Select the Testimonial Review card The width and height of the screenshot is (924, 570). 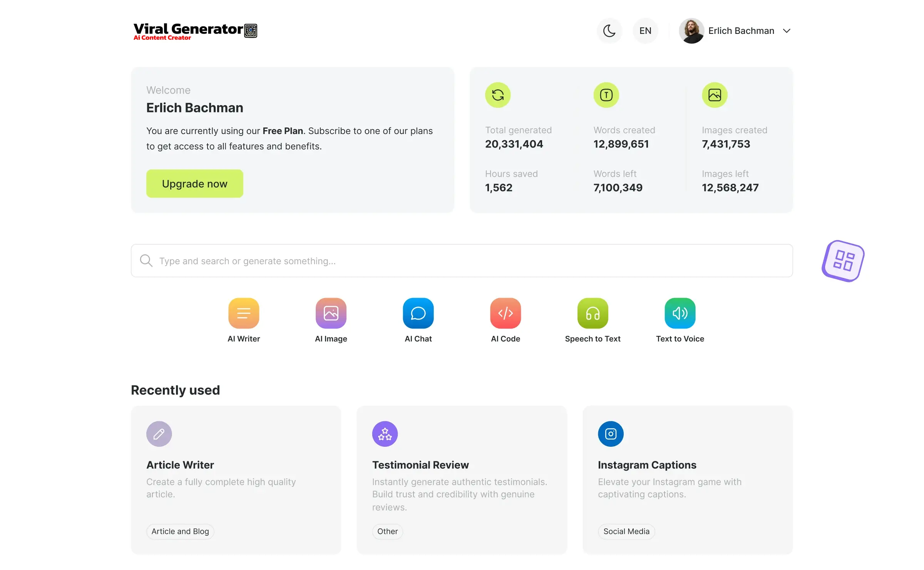(461, 479)
